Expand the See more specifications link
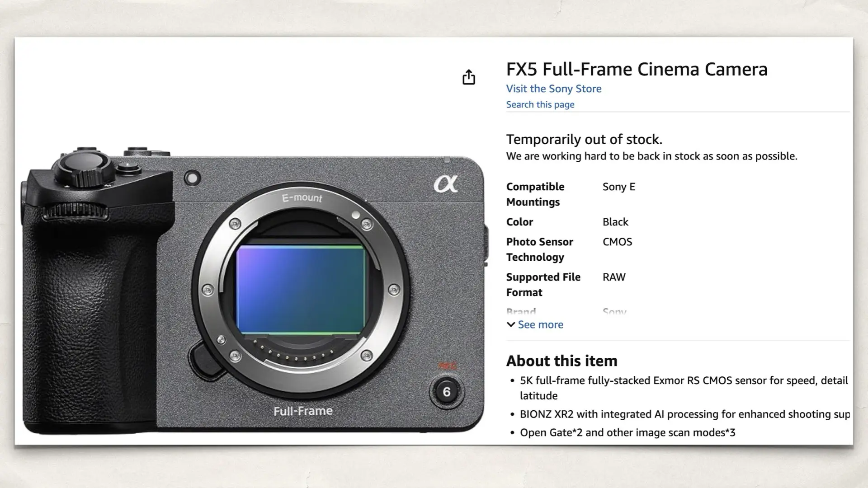Screen dimensions: 868x488 tap(535, 324)
